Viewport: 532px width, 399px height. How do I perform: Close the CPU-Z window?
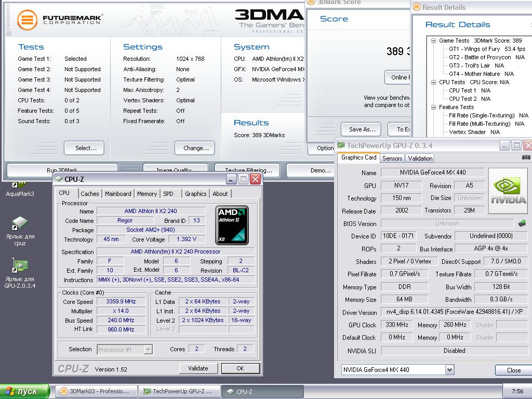(255, 179)
